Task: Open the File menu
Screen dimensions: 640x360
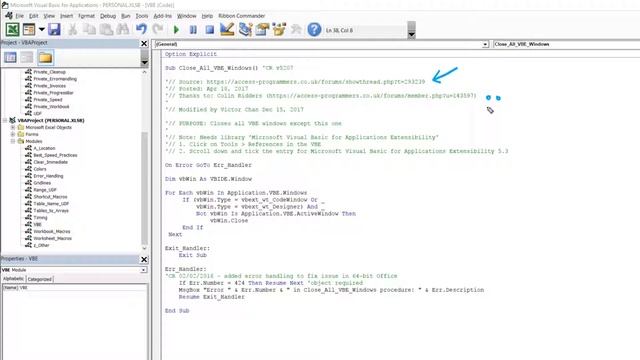Action: 20,16
